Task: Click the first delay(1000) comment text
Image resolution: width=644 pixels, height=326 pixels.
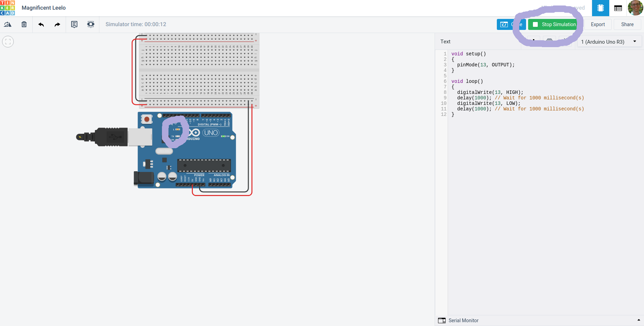Action: [539, 98]
